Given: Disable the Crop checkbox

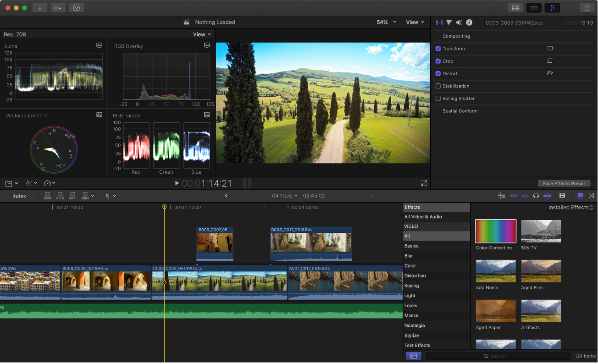Looking at the screenshot, I should pyautogui.click(x=437, y=61).
